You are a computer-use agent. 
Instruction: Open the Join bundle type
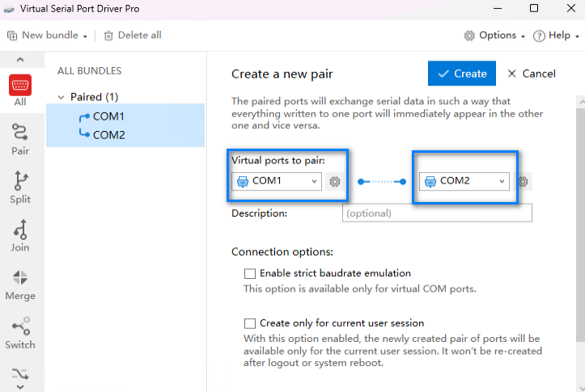[x=20, y=236]
